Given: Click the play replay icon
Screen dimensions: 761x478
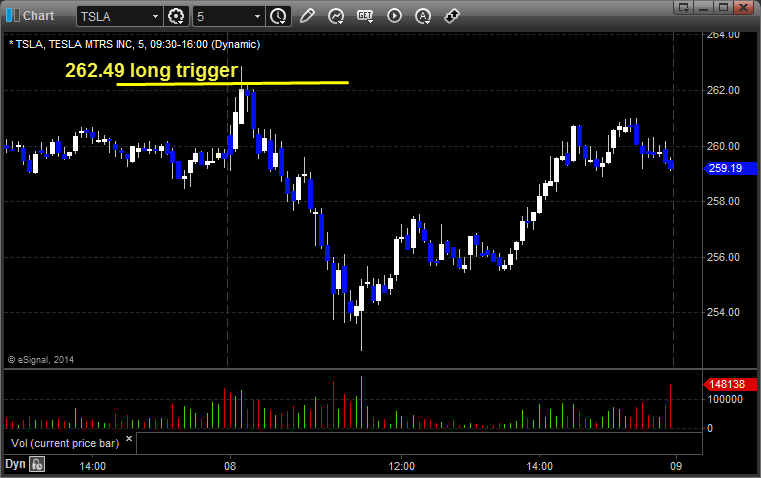Looking at the screenshot, I should point(394,16).
